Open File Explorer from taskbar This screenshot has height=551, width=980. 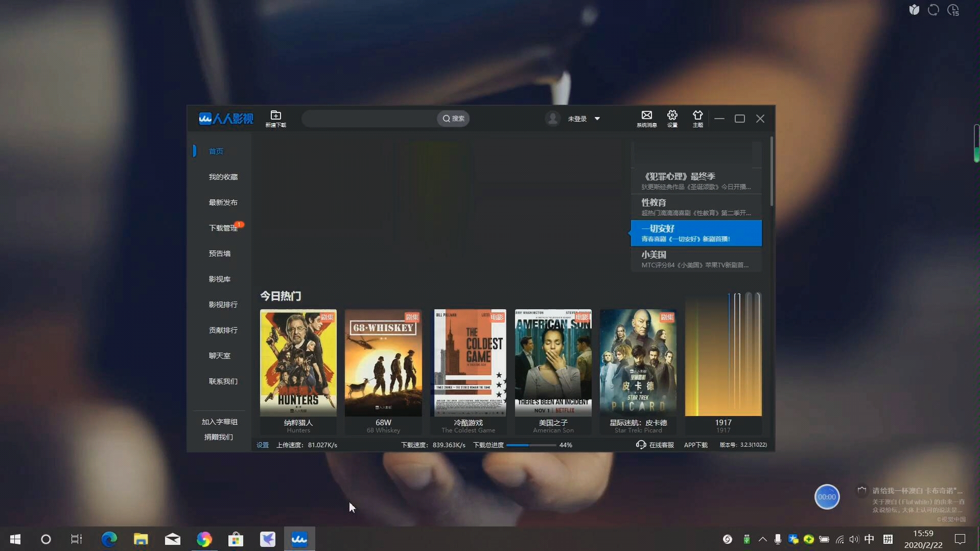pos(141,539)
